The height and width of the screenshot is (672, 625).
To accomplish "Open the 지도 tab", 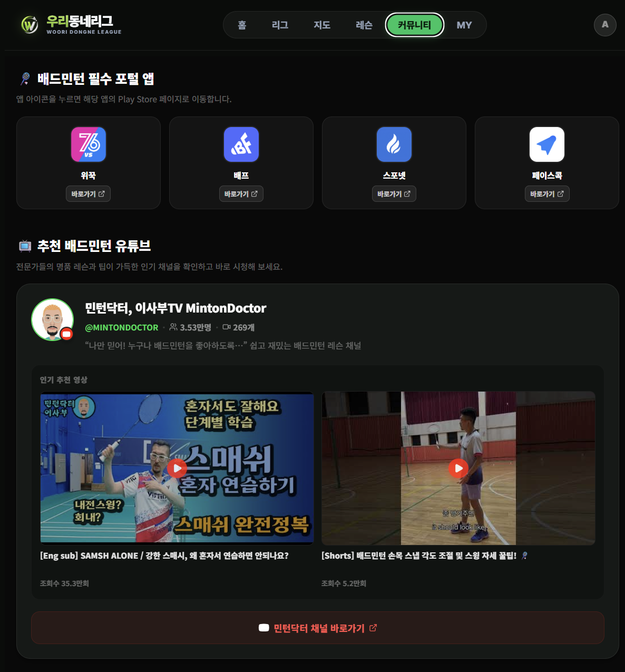I will coord(322,25).
